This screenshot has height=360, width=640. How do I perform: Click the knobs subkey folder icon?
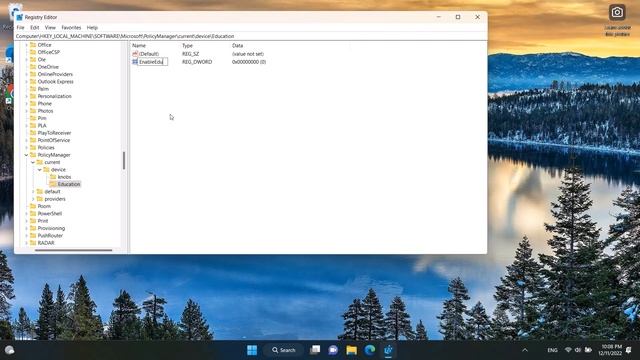[53, 177]
